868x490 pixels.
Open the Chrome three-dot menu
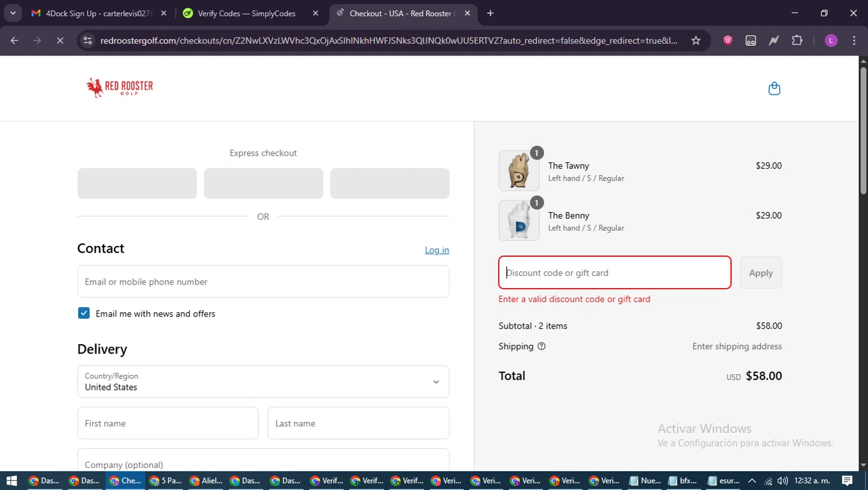pos(854,40)
